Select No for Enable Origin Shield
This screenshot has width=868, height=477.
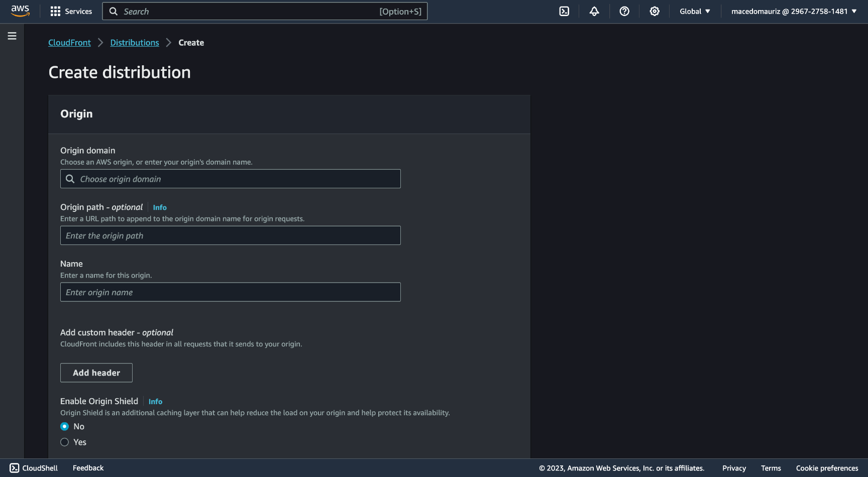[x=65, y=426]
